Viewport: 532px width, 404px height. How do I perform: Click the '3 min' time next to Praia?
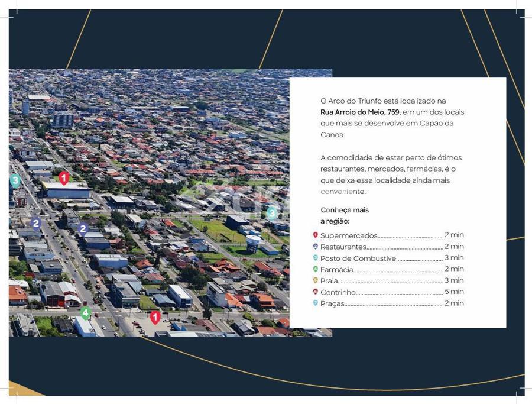[454, 280]
